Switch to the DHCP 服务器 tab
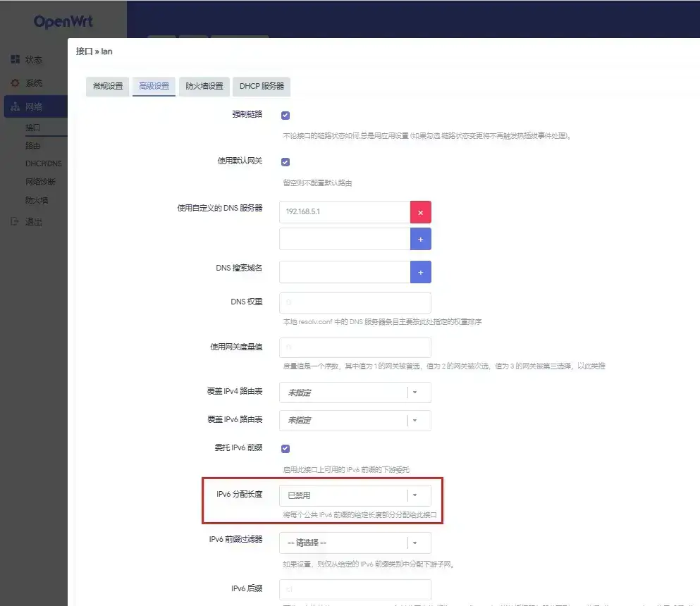700x606 pixels. click(262, 86)
